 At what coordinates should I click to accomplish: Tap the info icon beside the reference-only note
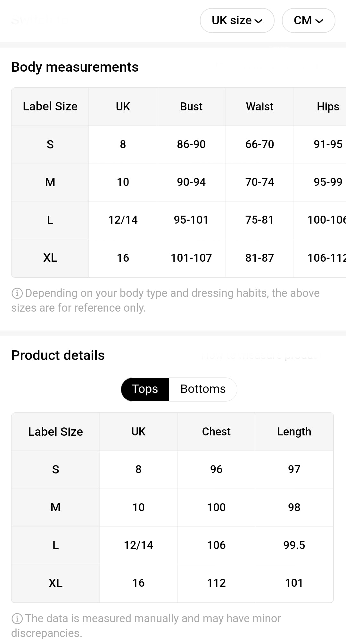[17, 293]
